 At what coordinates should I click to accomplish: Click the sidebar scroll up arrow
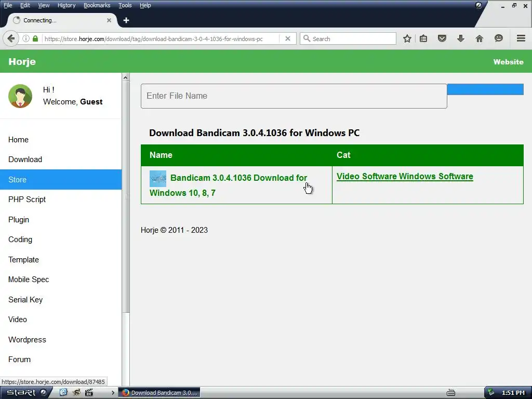coord(126,78)
